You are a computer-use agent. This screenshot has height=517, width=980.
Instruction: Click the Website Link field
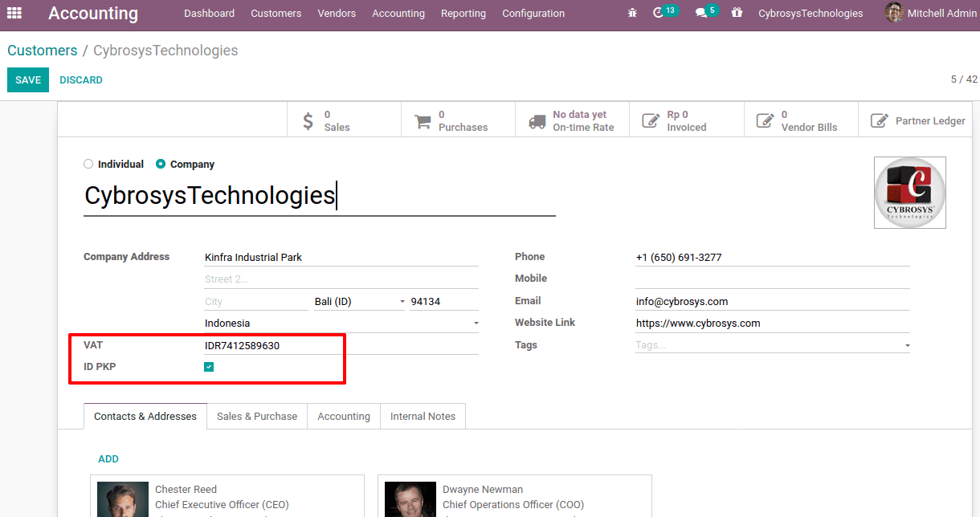click(x=773, y=324)
